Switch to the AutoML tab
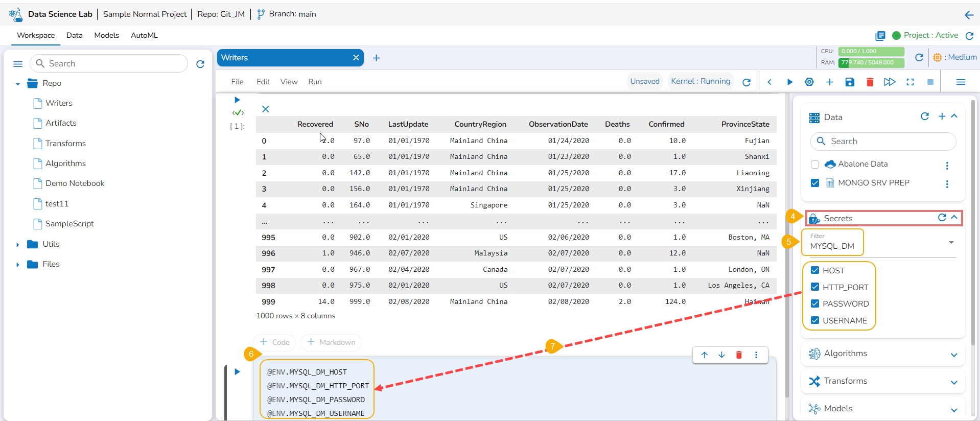 coord(144,35)
